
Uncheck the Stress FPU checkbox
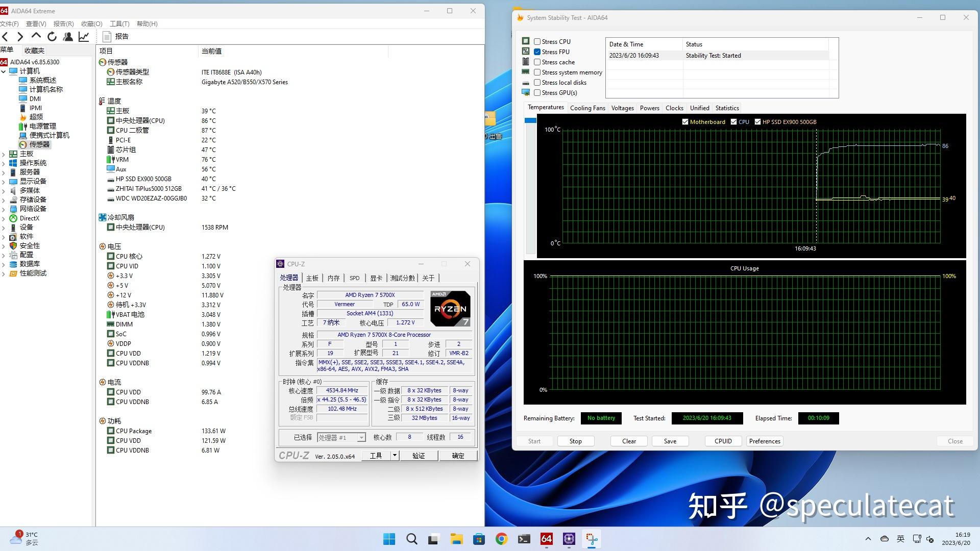click(x=537, y=52)
